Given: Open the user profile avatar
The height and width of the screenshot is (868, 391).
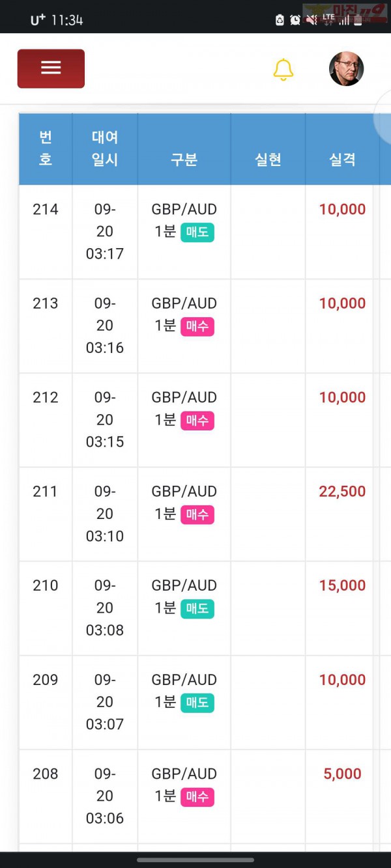Looking at the screenshot, I should click(x=346, y=68).
